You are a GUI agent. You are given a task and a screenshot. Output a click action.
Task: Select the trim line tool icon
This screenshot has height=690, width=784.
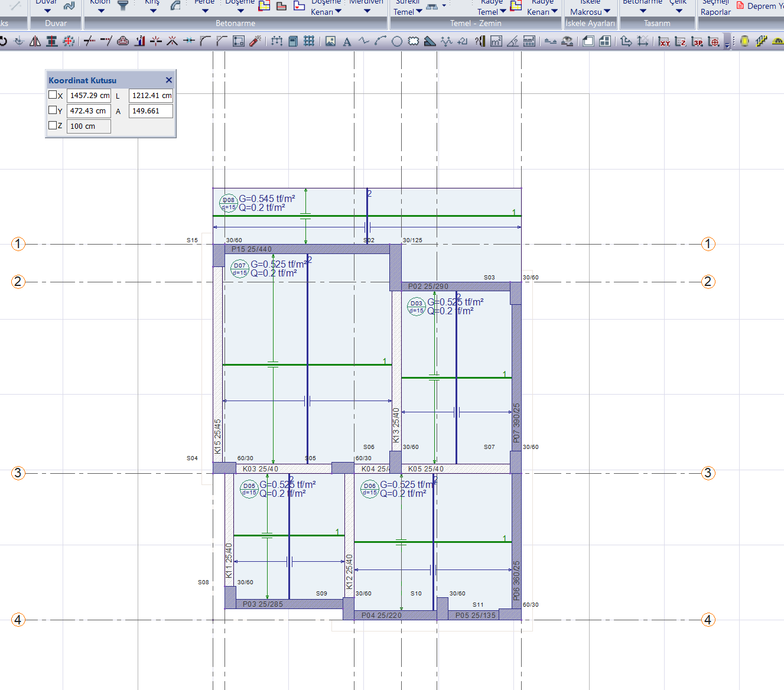tap(89, 41)
